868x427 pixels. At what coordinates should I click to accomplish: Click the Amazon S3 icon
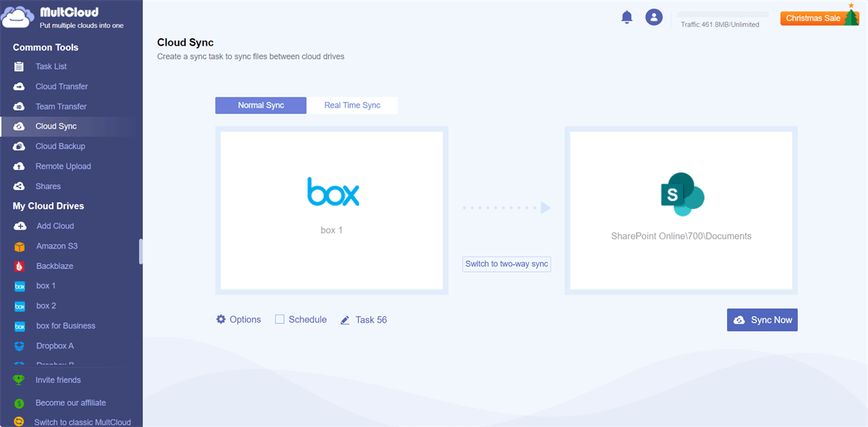pyautogui.click(x=20, y=246)
